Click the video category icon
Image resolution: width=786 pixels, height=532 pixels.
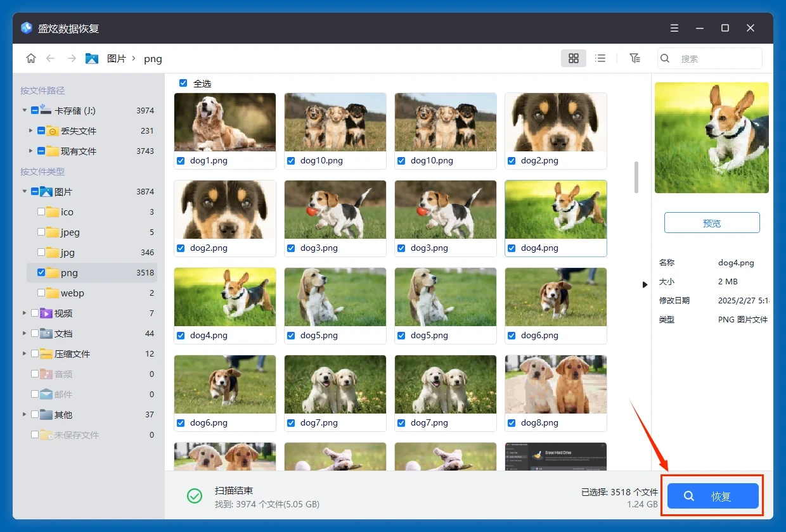click(46, 313)
